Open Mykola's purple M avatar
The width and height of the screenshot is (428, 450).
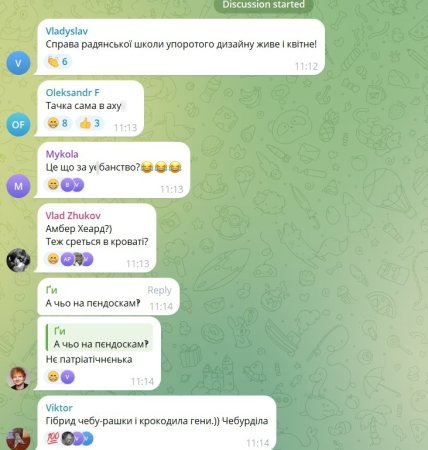tap(18, 186)
